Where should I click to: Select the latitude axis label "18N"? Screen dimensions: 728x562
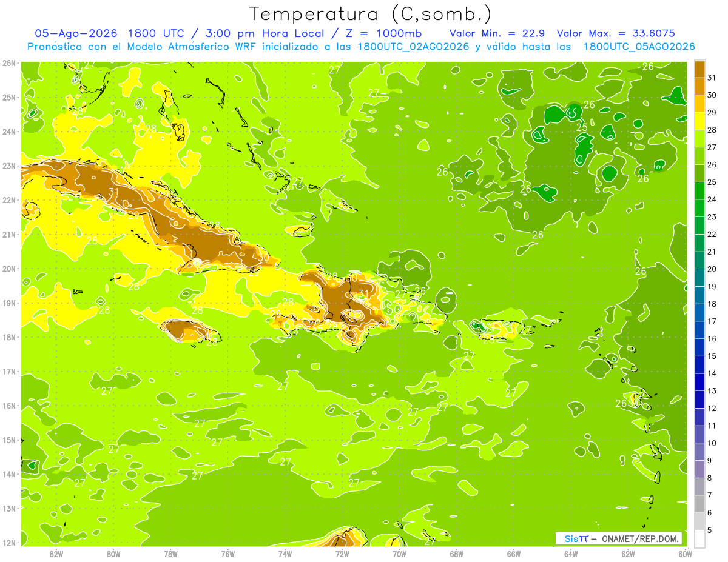click(x=9, y=337)
